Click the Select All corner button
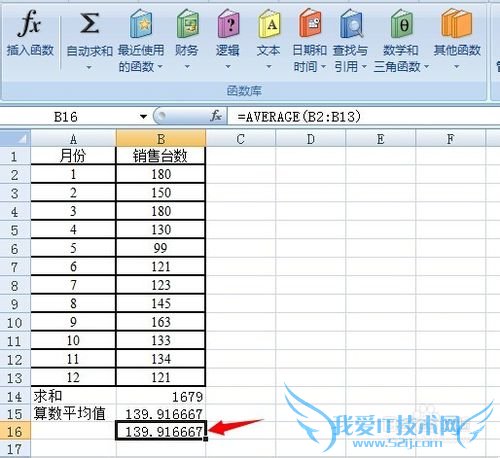 15,138
